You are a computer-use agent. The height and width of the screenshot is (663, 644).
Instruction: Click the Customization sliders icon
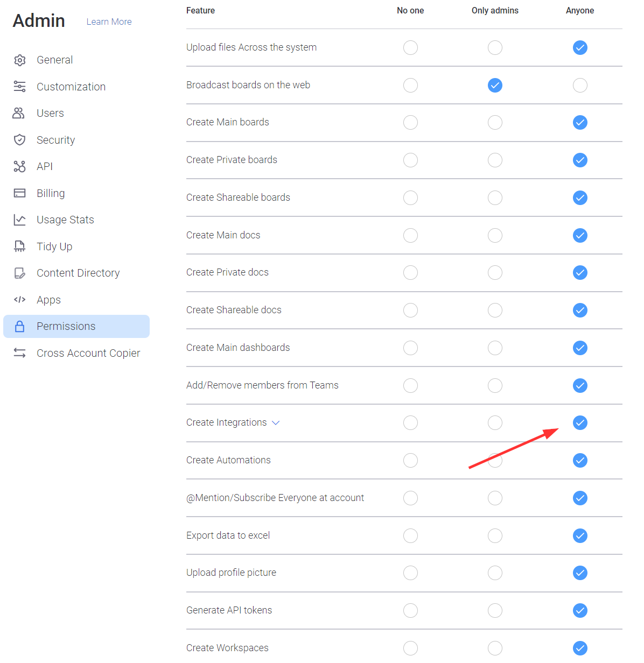20,87
